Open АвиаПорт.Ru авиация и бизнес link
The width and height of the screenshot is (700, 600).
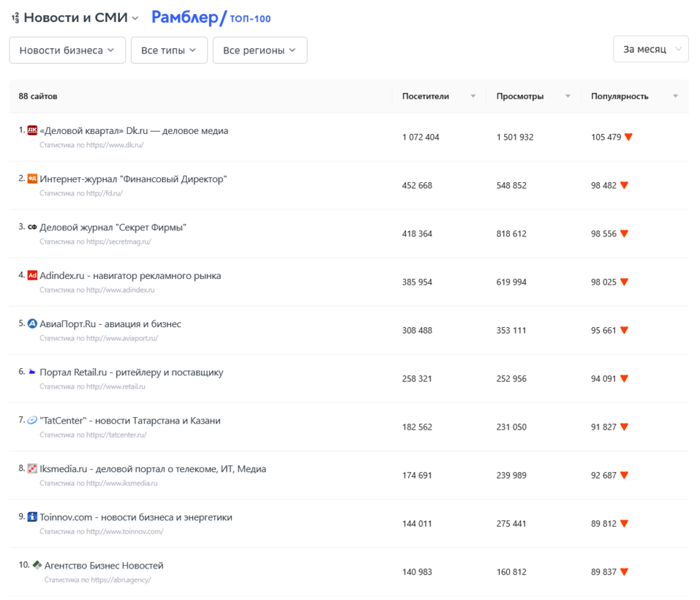[x=110, y=323]
